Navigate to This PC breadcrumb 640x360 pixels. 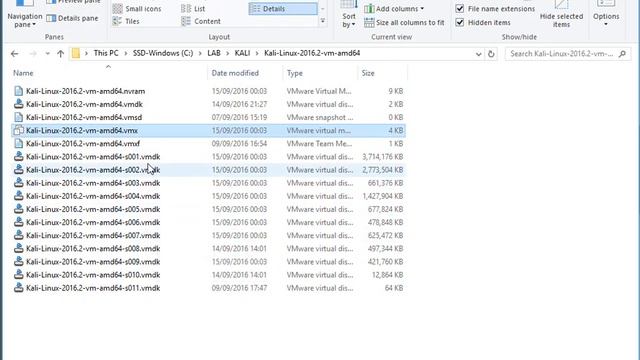pyautogui.click(x=106, y=53)
